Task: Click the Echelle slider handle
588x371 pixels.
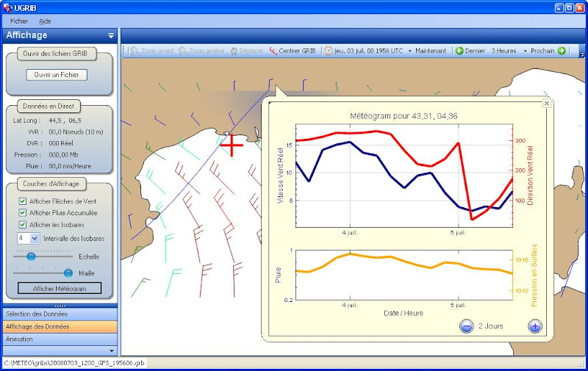Action: point(31,256)
